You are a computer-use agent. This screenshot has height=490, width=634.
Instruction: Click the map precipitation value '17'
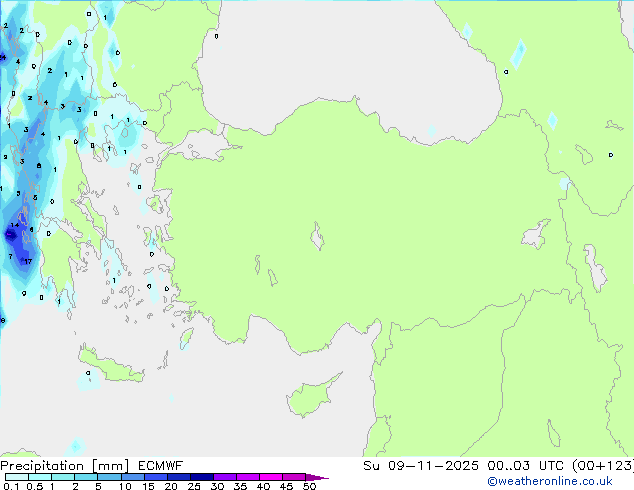(27, 262)
